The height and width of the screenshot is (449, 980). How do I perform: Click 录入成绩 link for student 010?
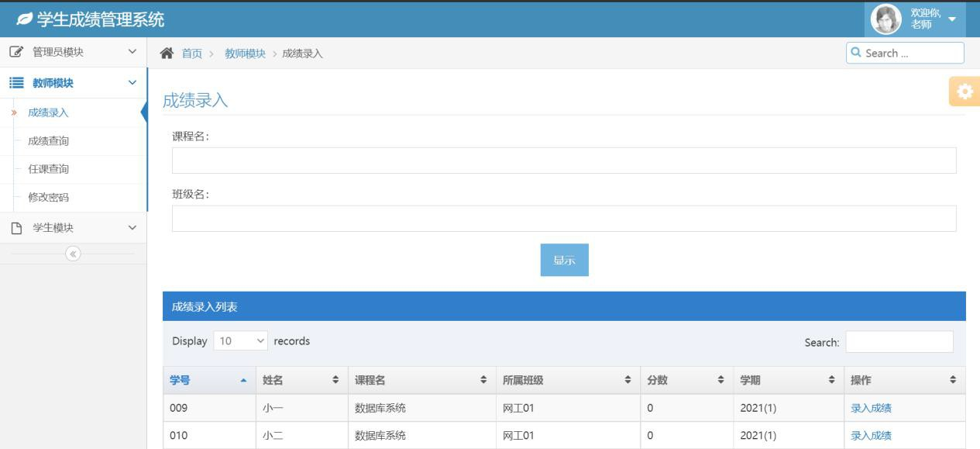(871, 436)
